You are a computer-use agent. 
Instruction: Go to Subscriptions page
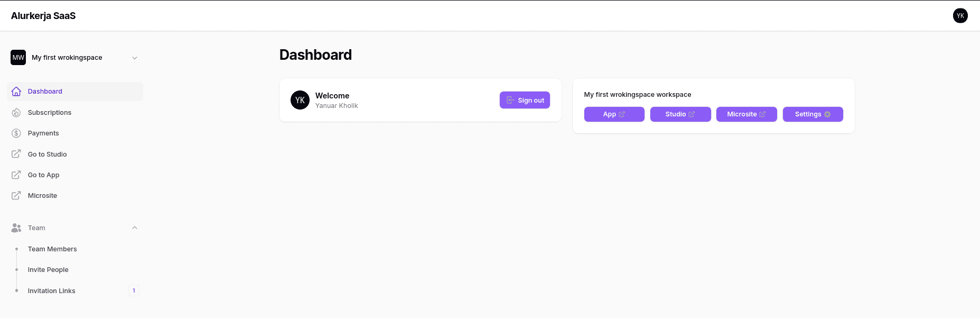[x=75, y=112]
